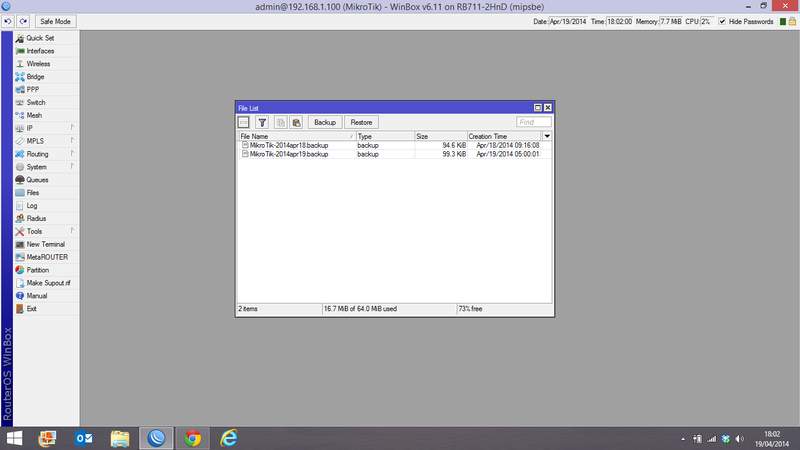Open Outlook from the taskbar
The height and width of the screenshot is (450, 800).
pyautogui.click(x=84, y=438)
